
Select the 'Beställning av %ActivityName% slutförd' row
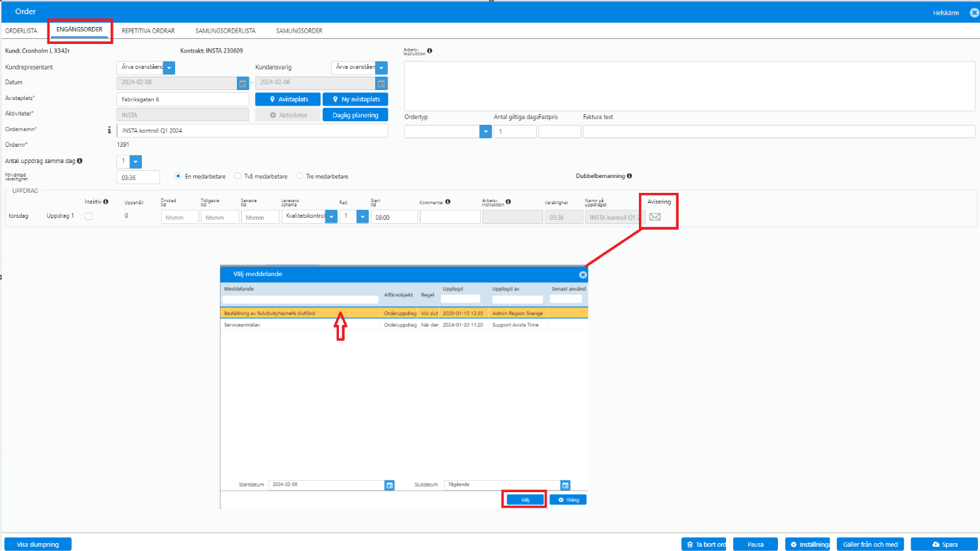tap(404, 313)
